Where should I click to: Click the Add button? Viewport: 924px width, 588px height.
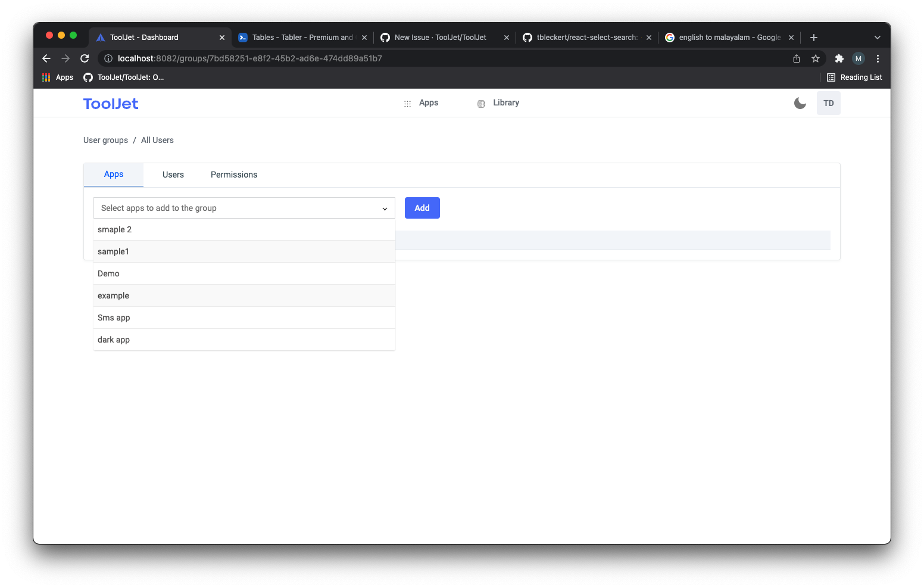[x=422, y=207]
